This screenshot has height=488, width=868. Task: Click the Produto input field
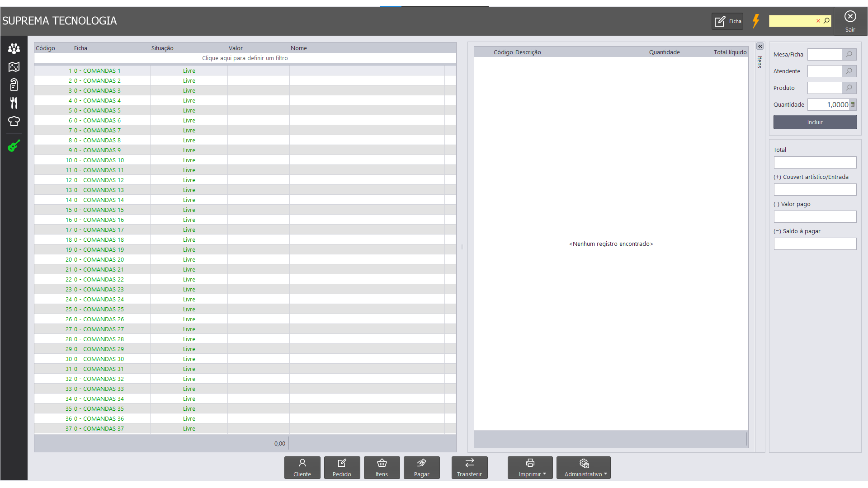coord(825,88)
